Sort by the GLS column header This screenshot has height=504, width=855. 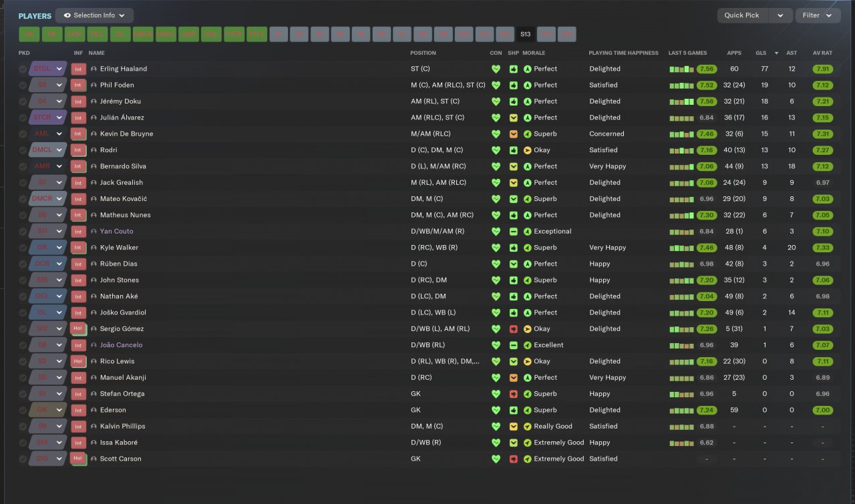click(761, 53)
